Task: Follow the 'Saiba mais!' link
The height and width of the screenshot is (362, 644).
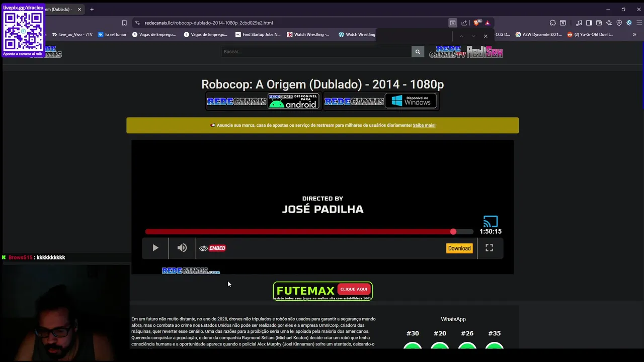Action: pyautogui.click(x=424, y=125)
